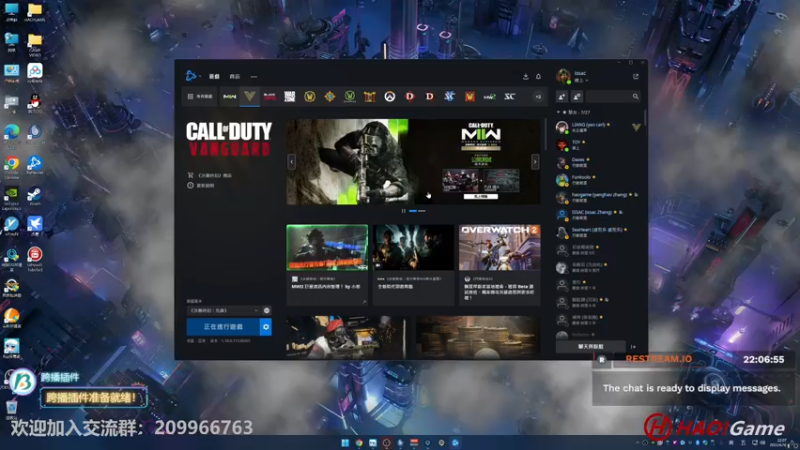Pop out the friends panel with external icon
Image resolution: width=800 pixels, height=450 pixels.
636,77
